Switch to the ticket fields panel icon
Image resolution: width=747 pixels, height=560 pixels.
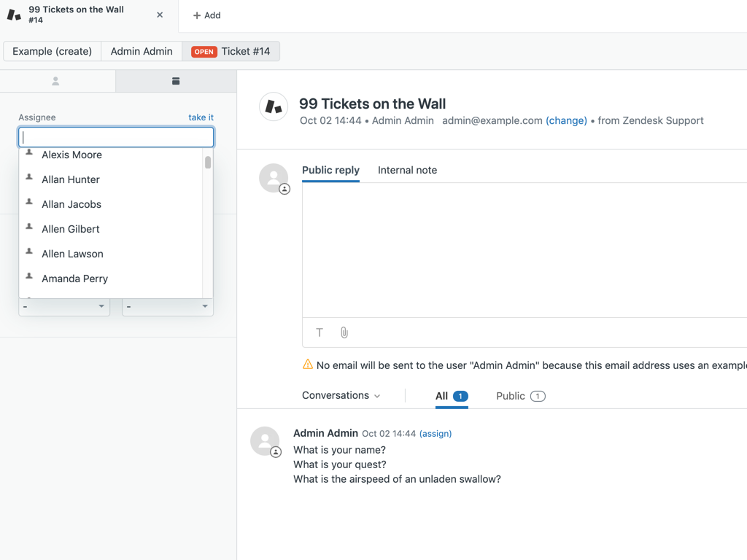pos(176,81)
